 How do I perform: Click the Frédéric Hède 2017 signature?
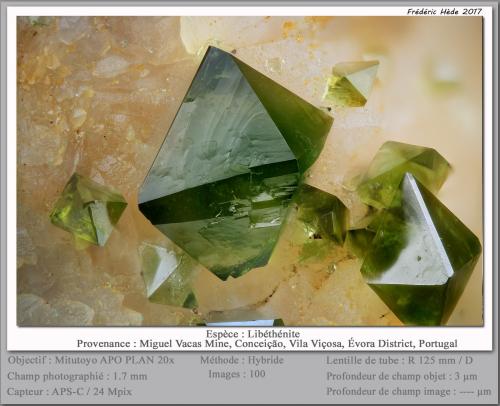(444, 12)
